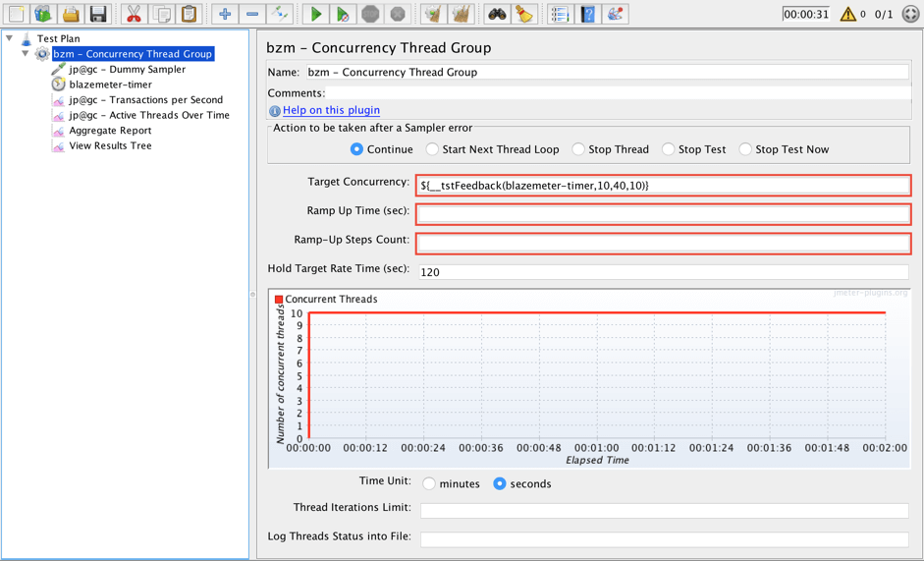Collapse the Test Plan tree node
The image size is (924, 561).
(10, 37)
